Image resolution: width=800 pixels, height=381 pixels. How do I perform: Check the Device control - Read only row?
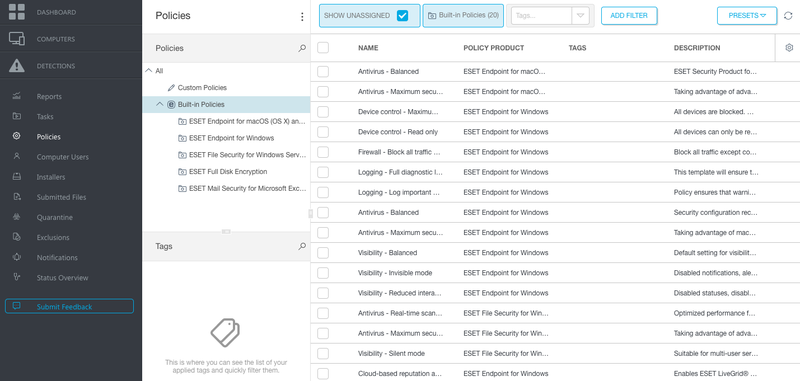pos(323,132)
